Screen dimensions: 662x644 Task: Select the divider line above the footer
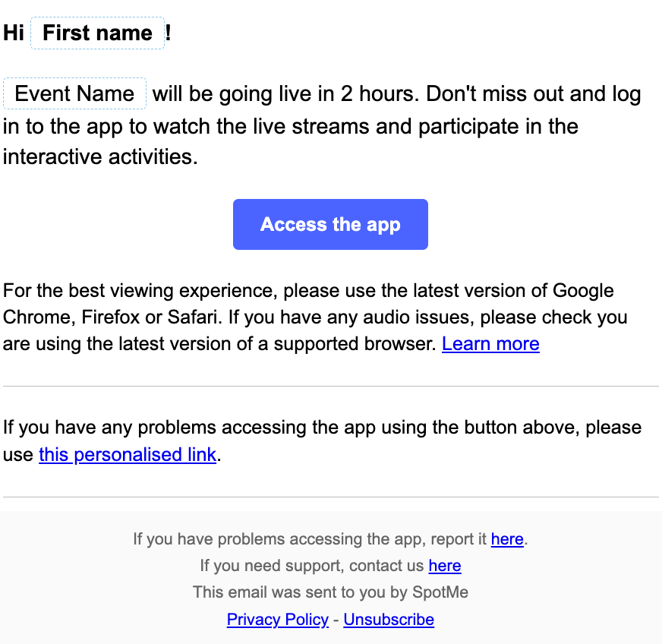point(331,497)
